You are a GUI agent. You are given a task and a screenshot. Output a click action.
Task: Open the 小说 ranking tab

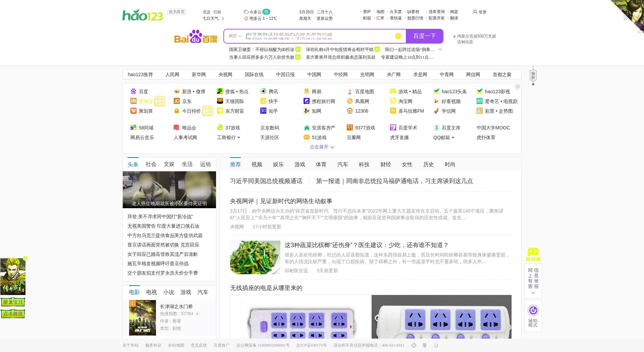click(x=169, y=292)
